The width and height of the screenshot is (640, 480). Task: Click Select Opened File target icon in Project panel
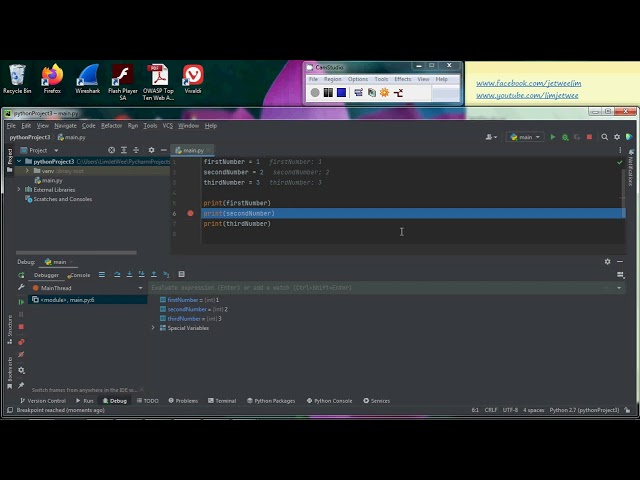[111, 150]
